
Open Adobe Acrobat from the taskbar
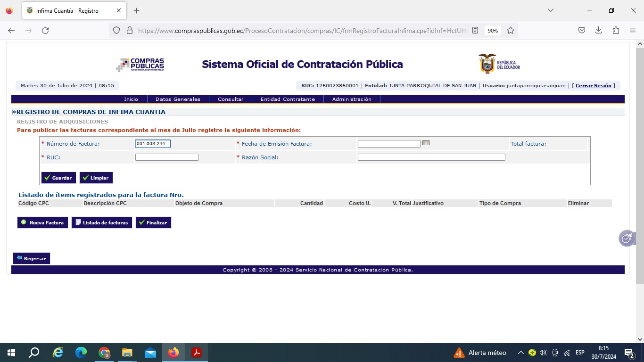point(196,353)
